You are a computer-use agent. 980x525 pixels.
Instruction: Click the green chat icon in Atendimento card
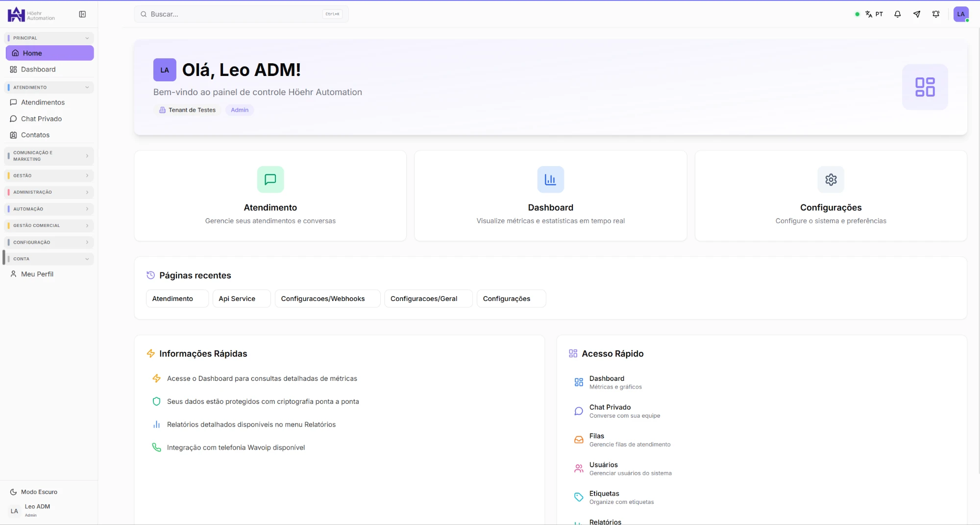coord(270,179)
